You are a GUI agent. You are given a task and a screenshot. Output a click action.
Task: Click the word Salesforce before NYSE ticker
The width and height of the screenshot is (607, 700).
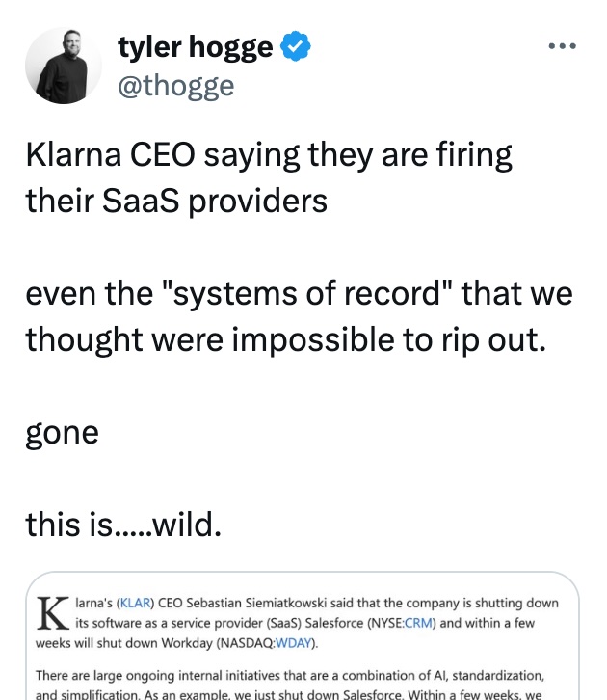(x=334, y=623)
